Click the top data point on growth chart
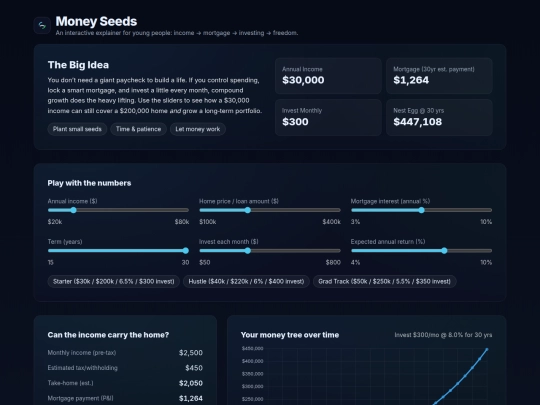Viewport: 540px width, 405px height. click(487, 350)
